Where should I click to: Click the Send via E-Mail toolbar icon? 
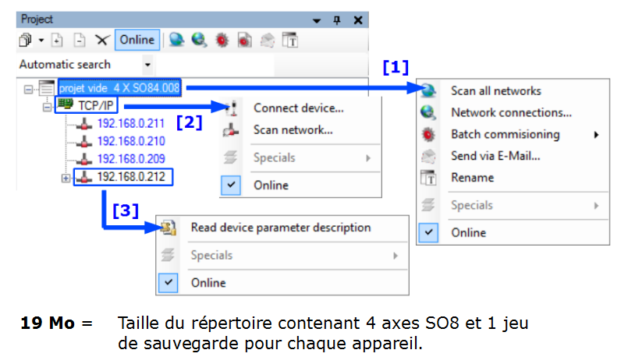tap(266, 39)
